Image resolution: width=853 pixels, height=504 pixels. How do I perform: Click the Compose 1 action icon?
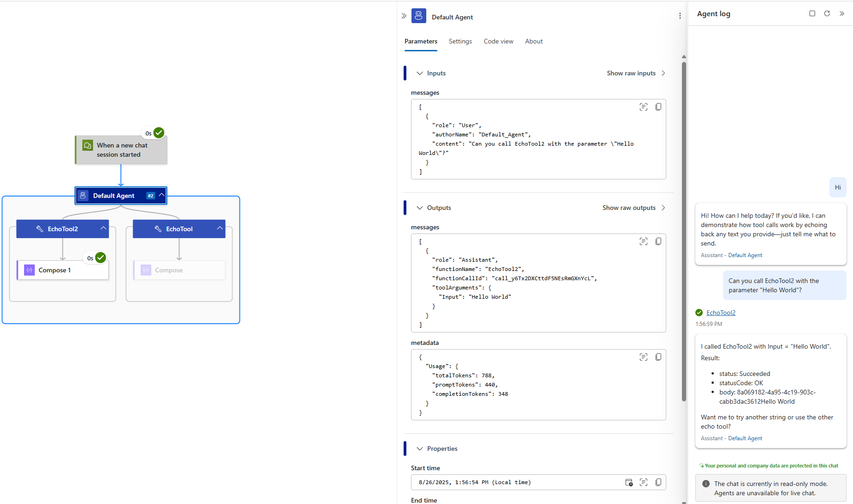point(30,270)
